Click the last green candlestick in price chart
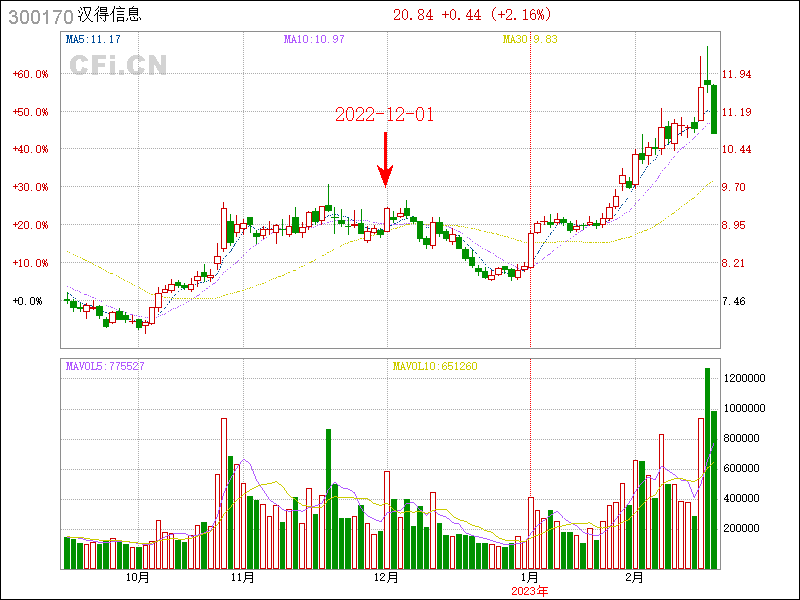 [714, 110]
